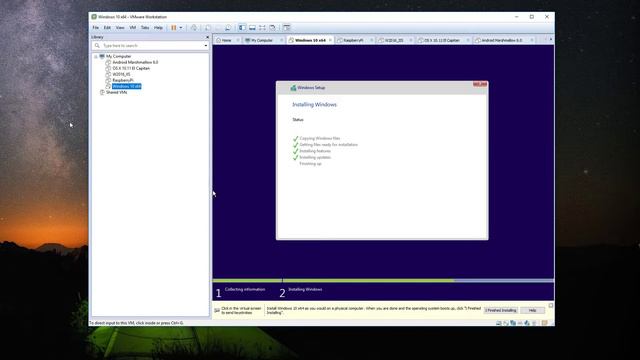Click the CD/DVD drive status bar icon
This screenshot has width=640, height=360.
(506, 323)
